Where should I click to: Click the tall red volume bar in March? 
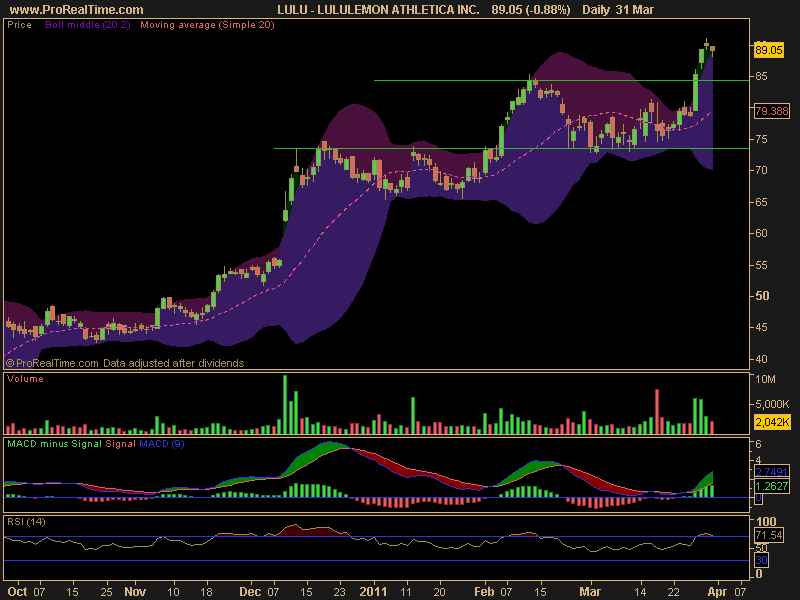(x=657, y=411)
